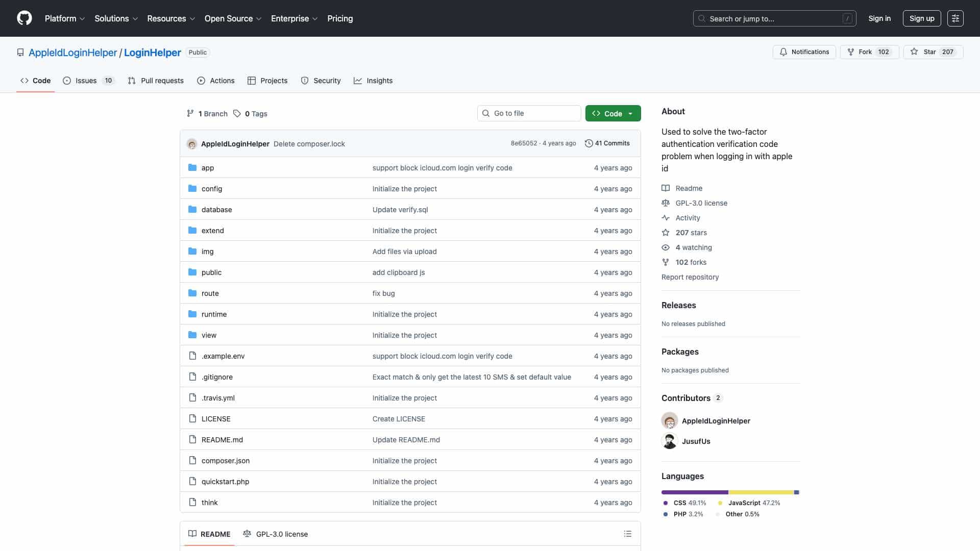Open the 8e65052 commit hash
This screenshot has width=980, height=551.
coord(524,143)
